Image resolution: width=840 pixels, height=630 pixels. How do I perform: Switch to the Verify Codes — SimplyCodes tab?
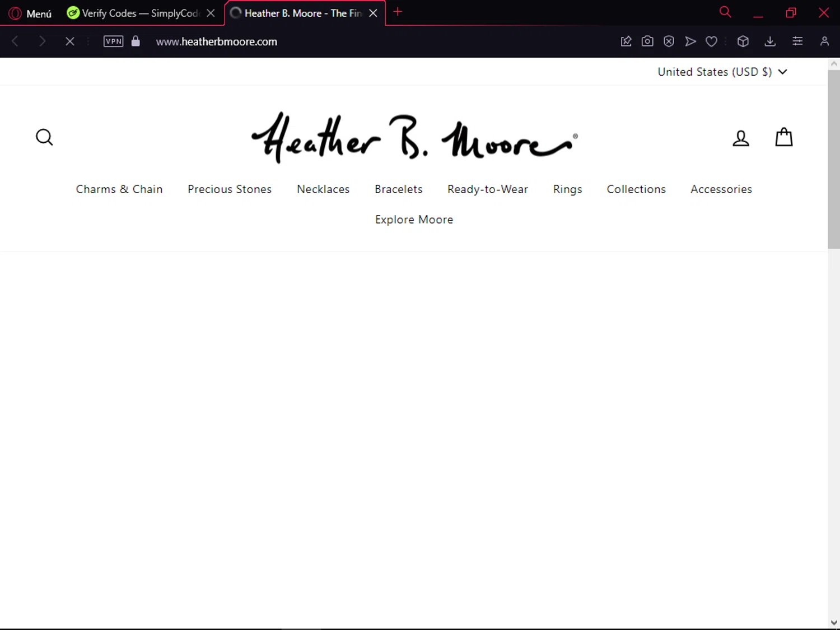pos(141,13)
